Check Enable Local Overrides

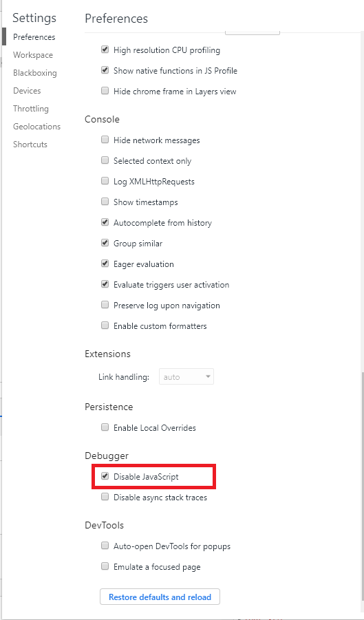tap(105, 427)
